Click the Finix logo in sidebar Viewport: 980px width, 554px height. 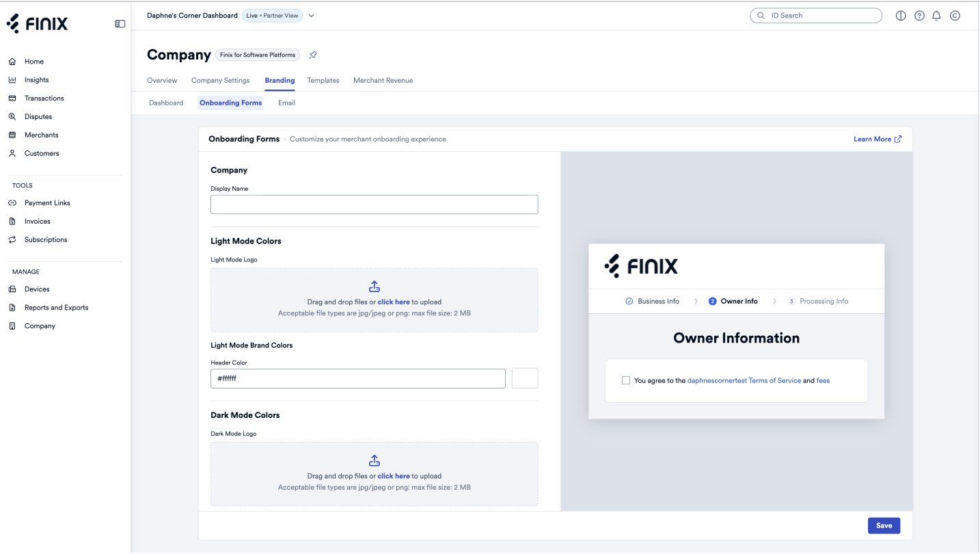click(x=37, y=24)
